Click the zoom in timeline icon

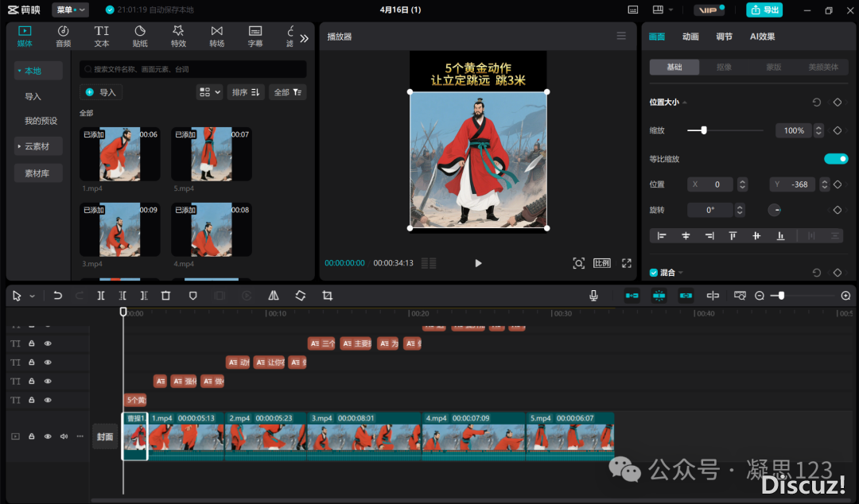[x=845, y=296]
